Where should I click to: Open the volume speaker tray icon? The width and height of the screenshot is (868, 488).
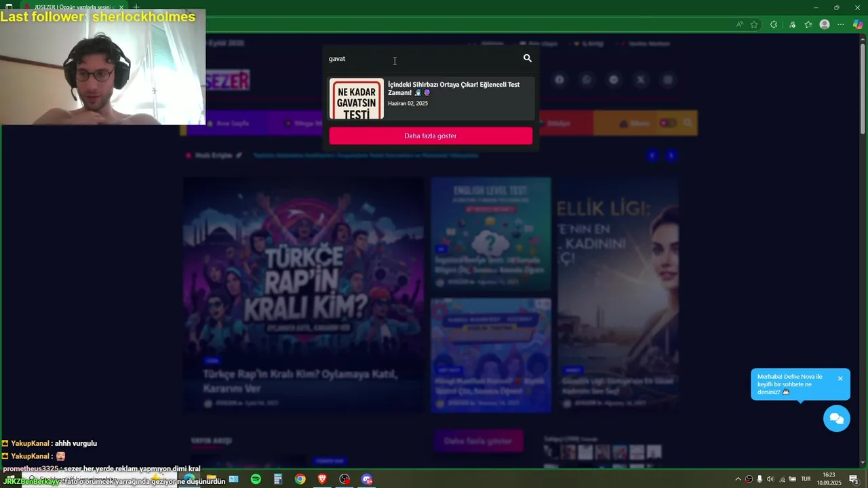pos(770,479)
